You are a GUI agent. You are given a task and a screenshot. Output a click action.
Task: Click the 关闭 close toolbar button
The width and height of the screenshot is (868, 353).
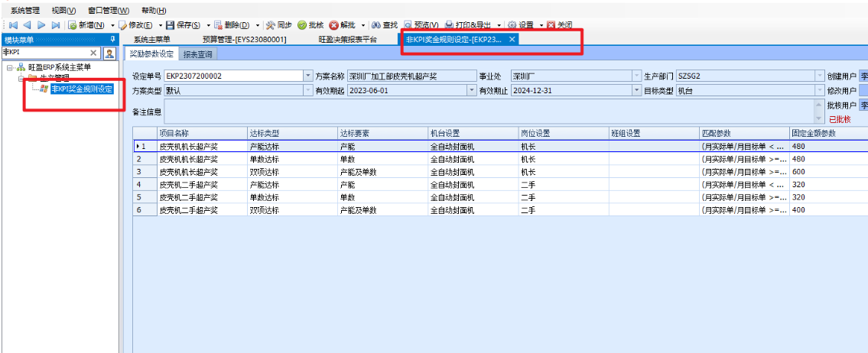(560, 25)
